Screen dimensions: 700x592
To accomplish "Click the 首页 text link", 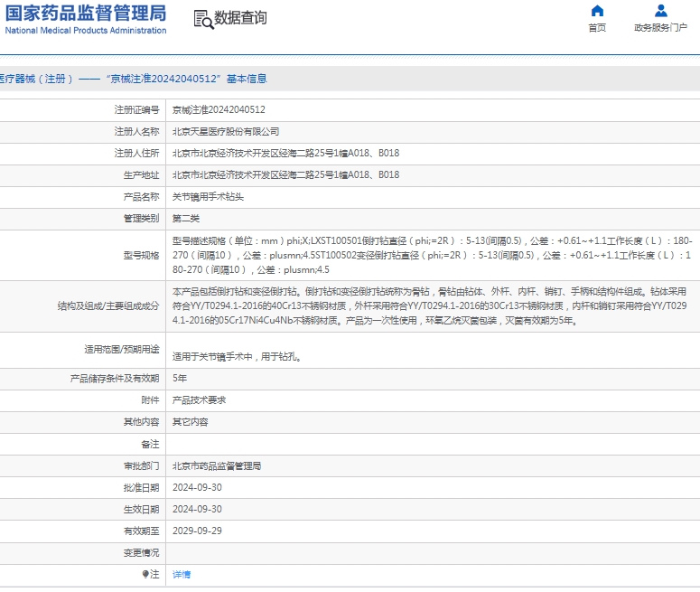I will [597, 28].
